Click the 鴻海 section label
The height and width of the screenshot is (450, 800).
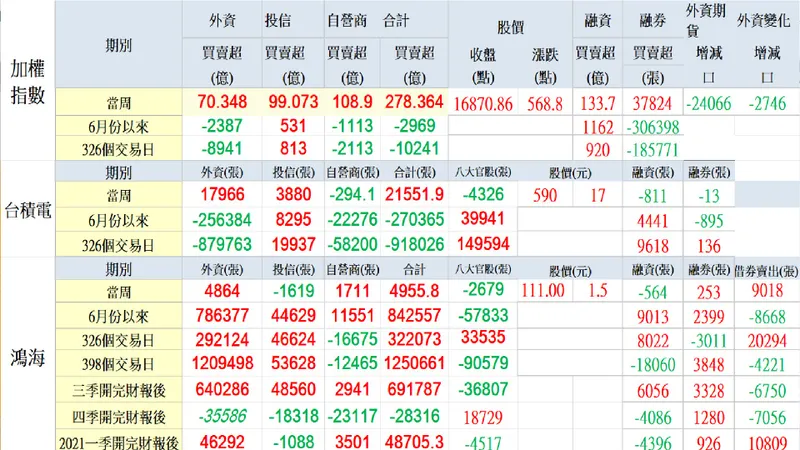tap(28, 359)
